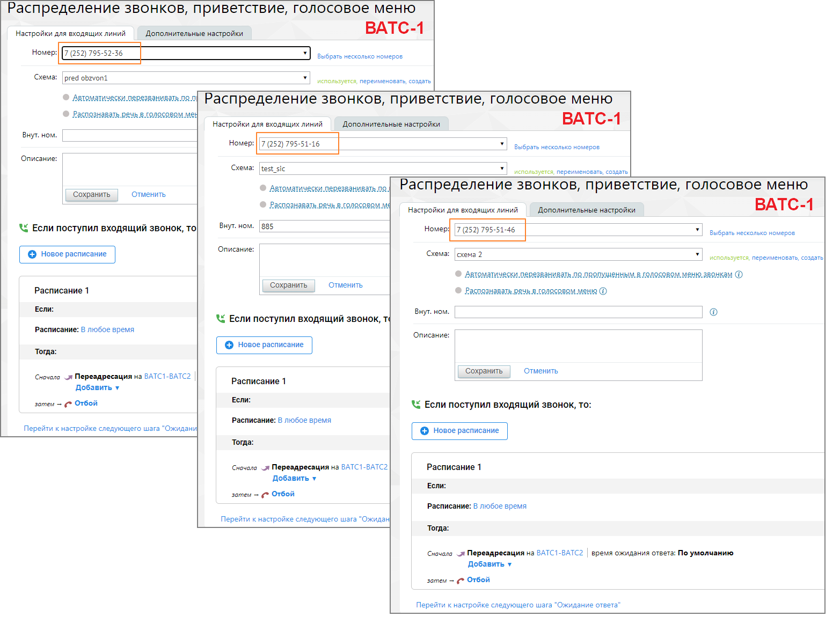Viewport: 840px width, 631px height.
Task: Click Отменить link in the 795-51-16 window
Action: 346,285
